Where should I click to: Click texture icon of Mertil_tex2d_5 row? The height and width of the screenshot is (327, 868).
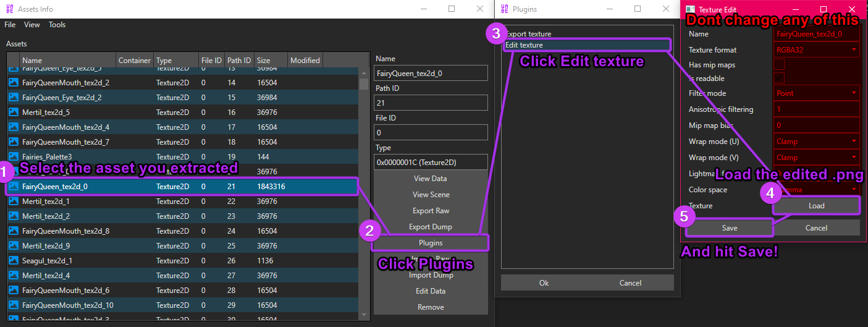(x=14, y=112)
